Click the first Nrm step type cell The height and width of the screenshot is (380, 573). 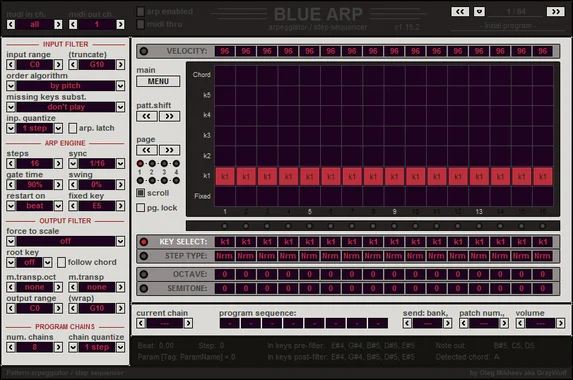224,256
